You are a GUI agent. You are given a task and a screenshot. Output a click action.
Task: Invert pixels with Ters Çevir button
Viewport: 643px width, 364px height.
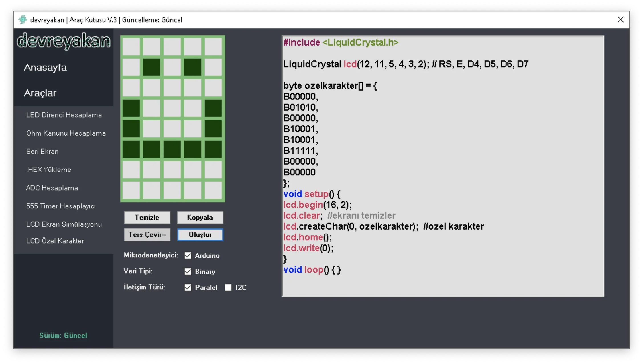coord(147,235)
